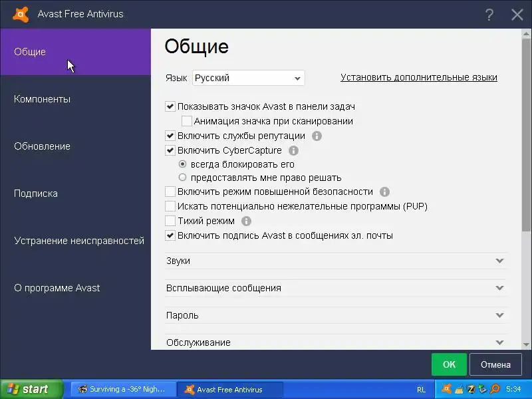
Task: Click the Z tray icon
Action: 471,389
